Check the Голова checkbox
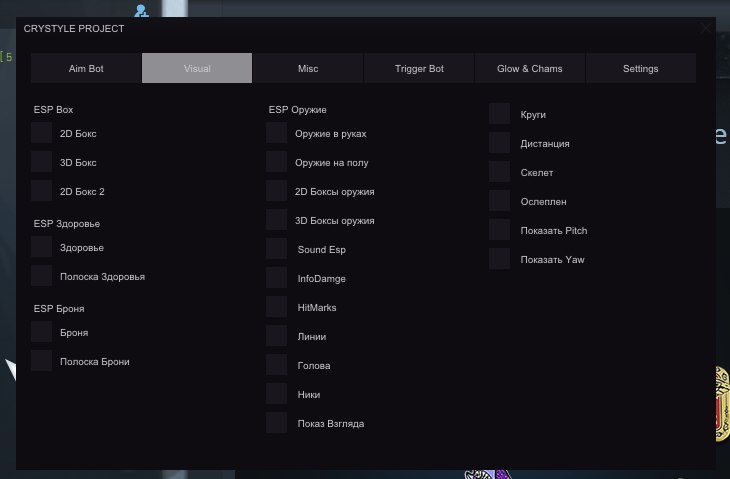This screenshot has height=479, width=730. click(x=277, y=364)
